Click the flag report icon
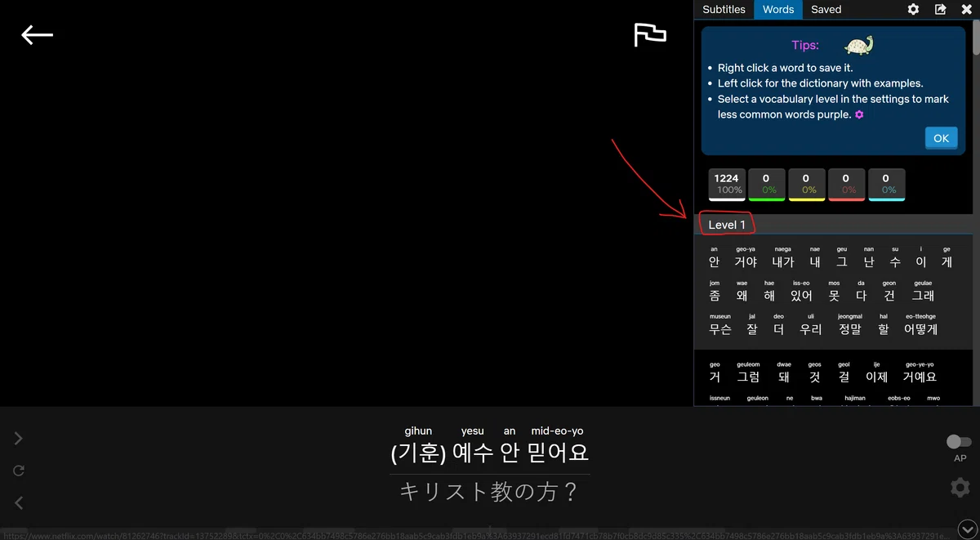Image resolution: width=980 pixels, height=540 pixels. coord(650,34)
